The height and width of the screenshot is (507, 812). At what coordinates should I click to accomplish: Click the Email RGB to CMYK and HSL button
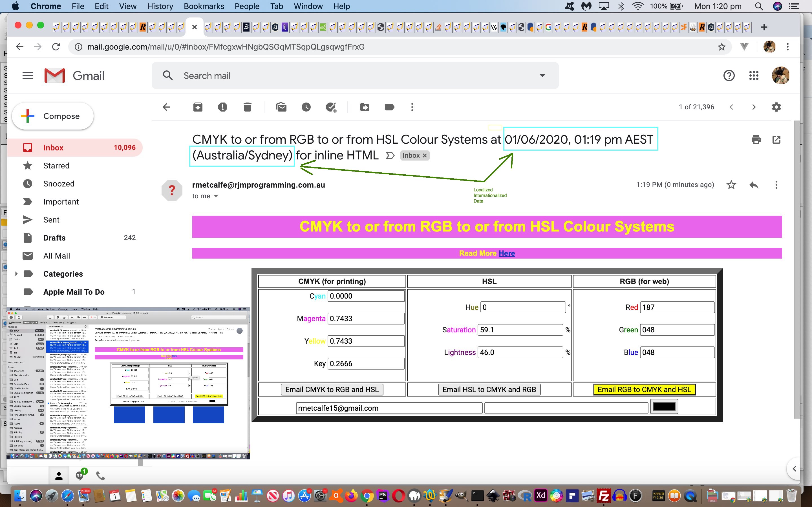[644, 389]
